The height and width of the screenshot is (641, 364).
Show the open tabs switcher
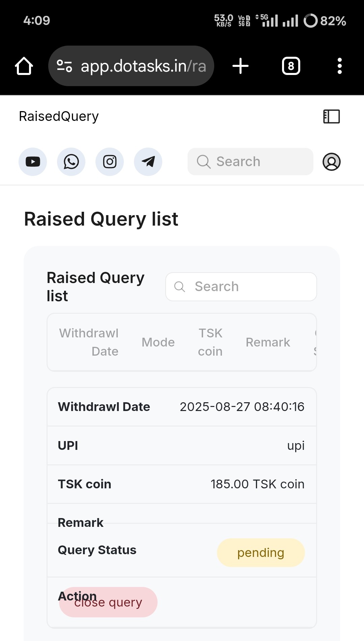pos(291,66)
